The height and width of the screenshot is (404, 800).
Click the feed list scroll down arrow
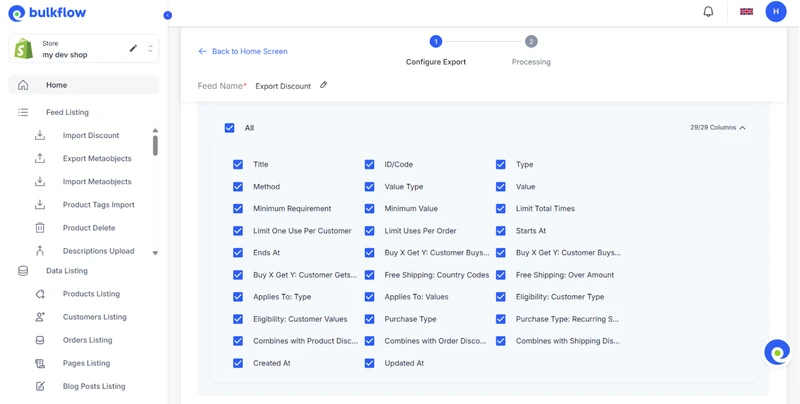pos(155,253)
